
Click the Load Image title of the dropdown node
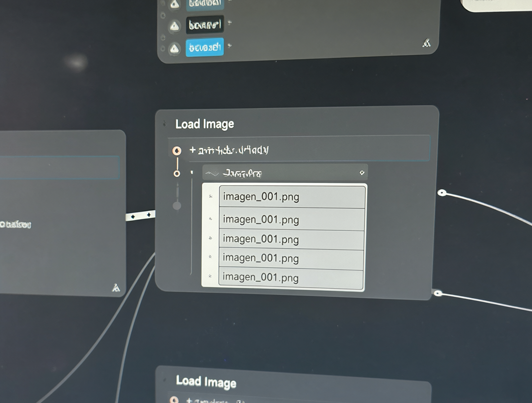(x=204, y=124)
